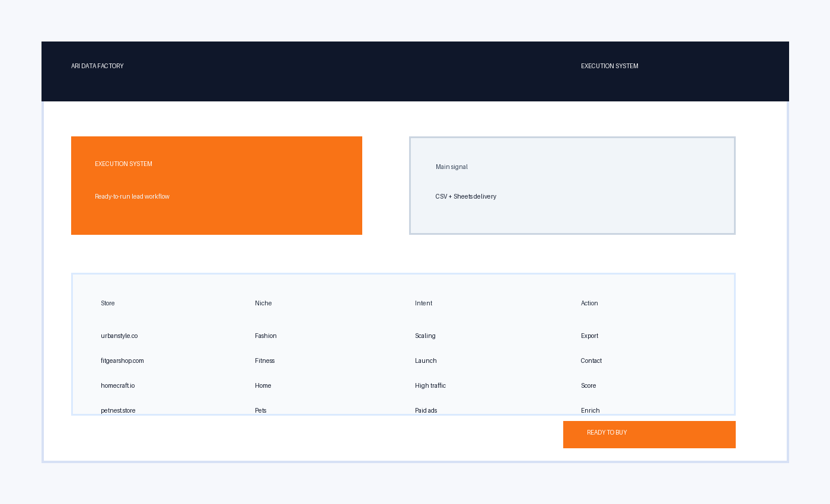Viewport: 830px width, 504px height.
Task: Click the 'High traffic' intent cell
Action: click(430, 385)
